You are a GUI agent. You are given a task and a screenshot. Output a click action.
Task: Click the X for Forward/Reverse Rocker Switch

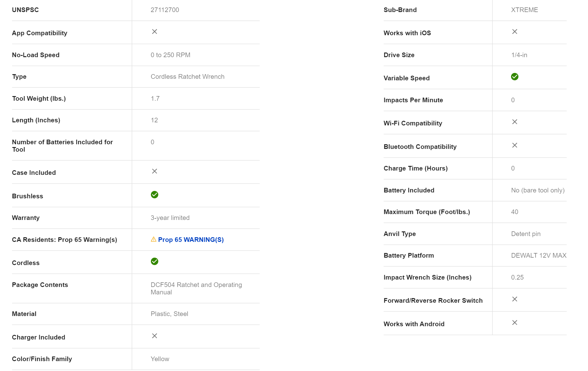[514, 299]
